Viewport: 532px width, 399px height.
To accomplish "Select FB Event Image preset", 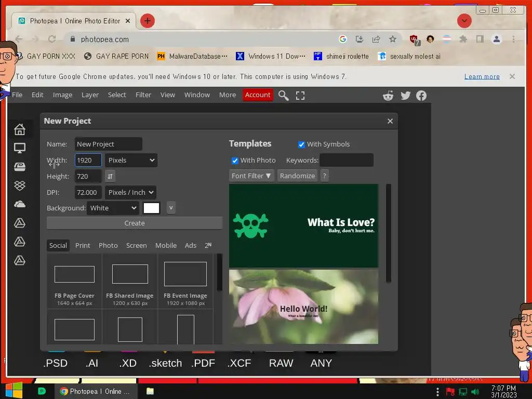I will coord(185,281).
